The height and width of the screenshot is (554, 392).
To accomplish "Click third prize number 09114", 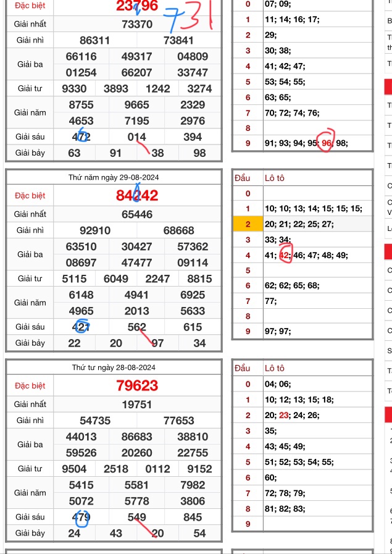I will pyautogui.click(x=193, y=262).
